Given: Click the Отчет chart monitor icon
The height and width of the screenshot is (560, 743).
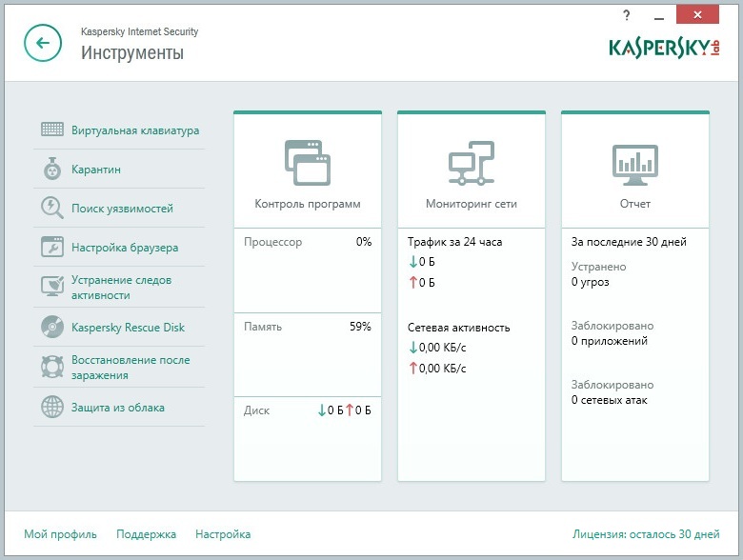Looking at the screenshot, I should (x=635, y=165).
